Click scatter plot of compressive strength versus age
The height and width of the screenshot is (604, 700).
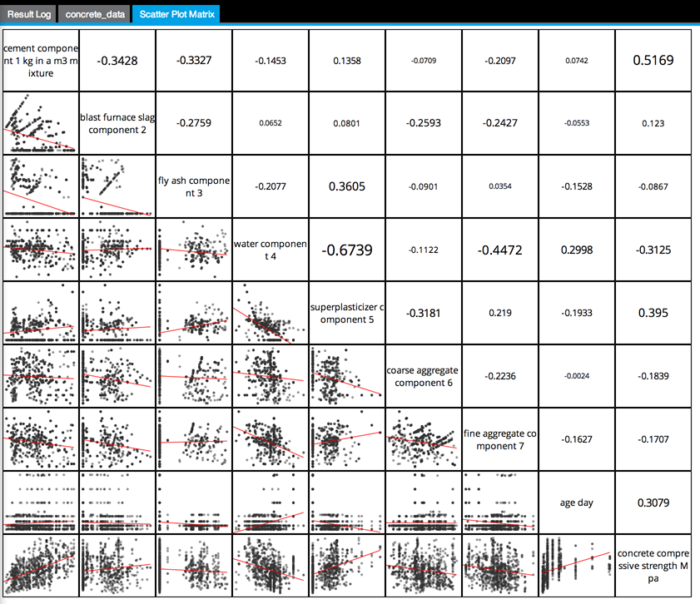tap(576, 565)
